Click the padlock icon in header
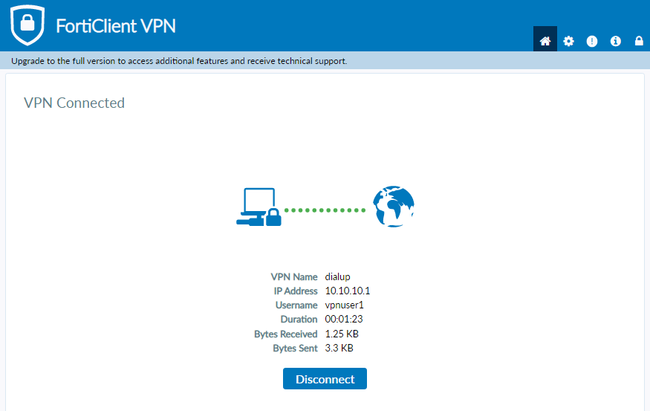 639,41
